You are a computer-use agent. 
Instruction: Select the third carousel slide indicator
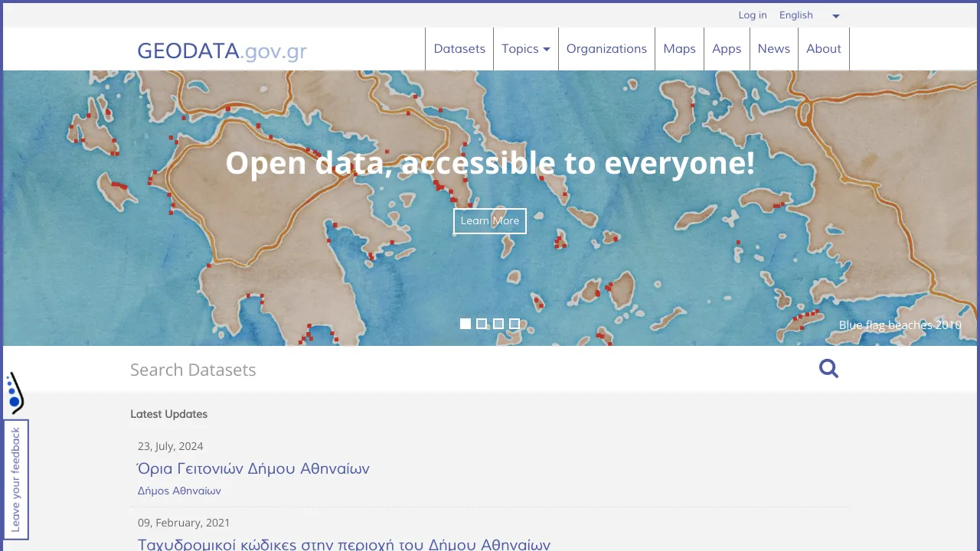pyautogui.click(x=498, y=324)
